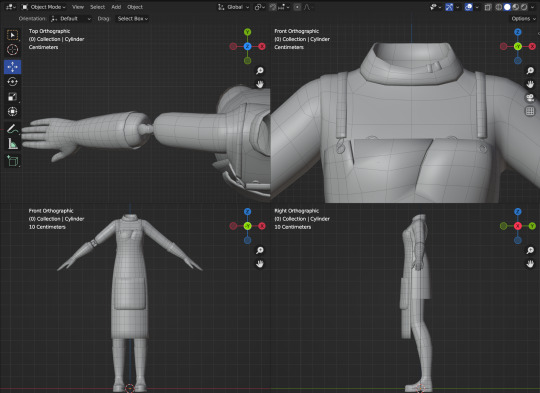Select the Move tool
540x393 pixels.
coord(12,66)
